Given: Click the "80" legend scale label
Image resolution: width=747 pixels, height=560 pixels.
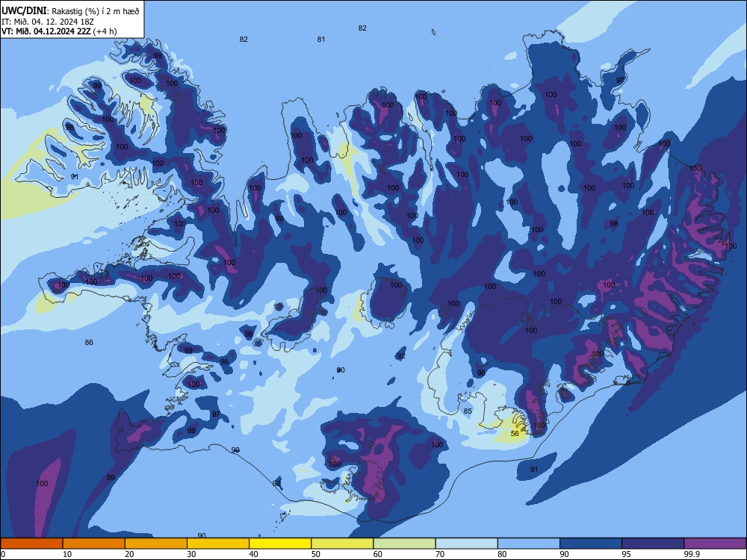Looking at the screenshot, I should click(502, 554).
